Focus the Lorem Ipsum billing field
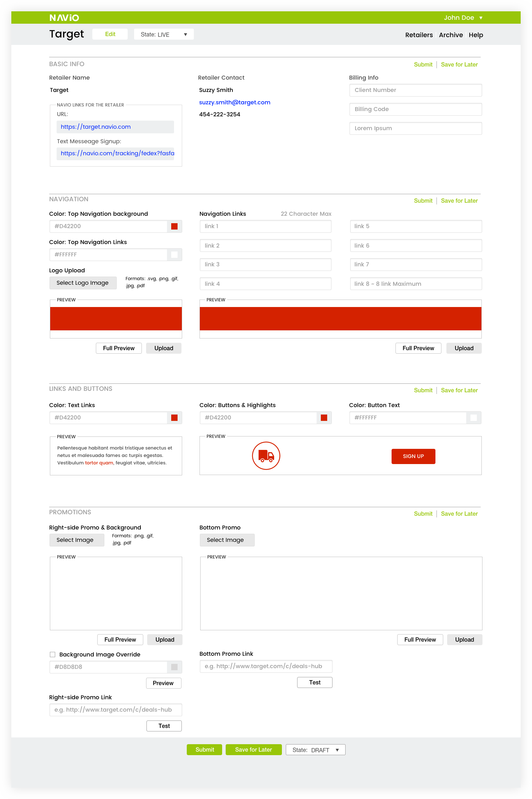Image resolution: width=532 pixels, height=799 pixels. pyautogui.click(x=416, y=128)
